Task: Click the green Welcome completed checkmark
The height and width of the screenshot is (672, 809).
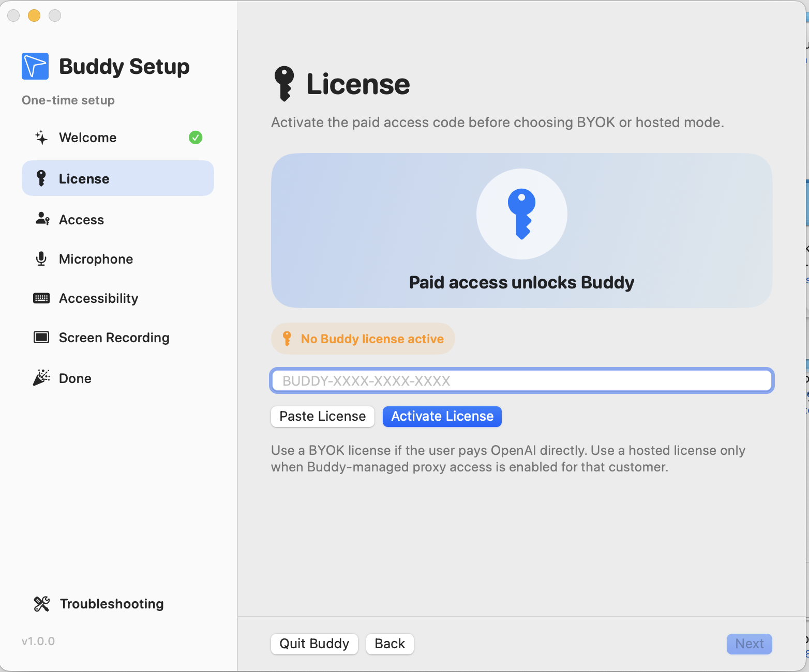Action: [196, 138]
